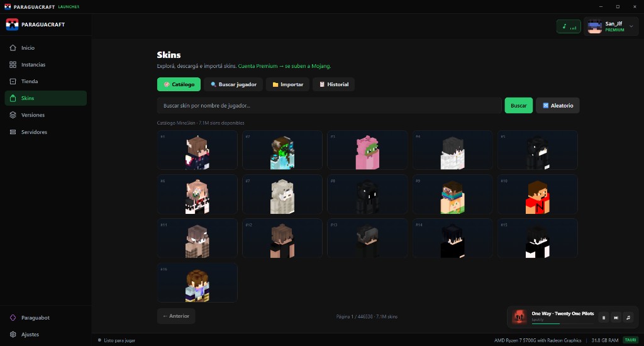Launch the Paraguabot assistant
This screenshot has width=644, height=346.
coord(45,318)
